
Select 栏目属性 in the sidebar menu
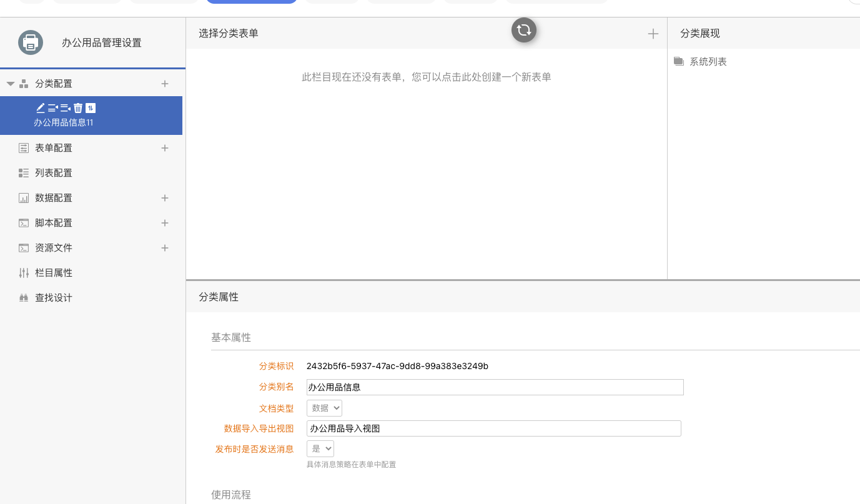coord(54,273)
